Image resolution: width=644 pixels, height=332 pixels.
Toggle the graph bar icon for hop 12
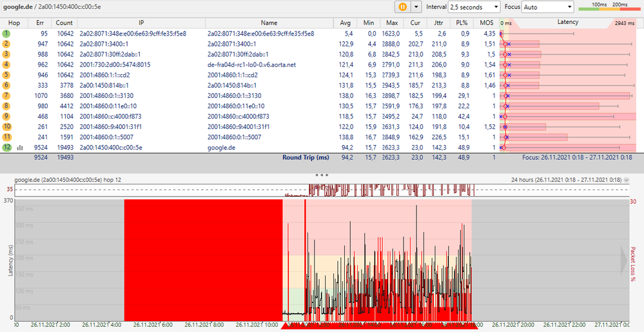click(19, 148)
